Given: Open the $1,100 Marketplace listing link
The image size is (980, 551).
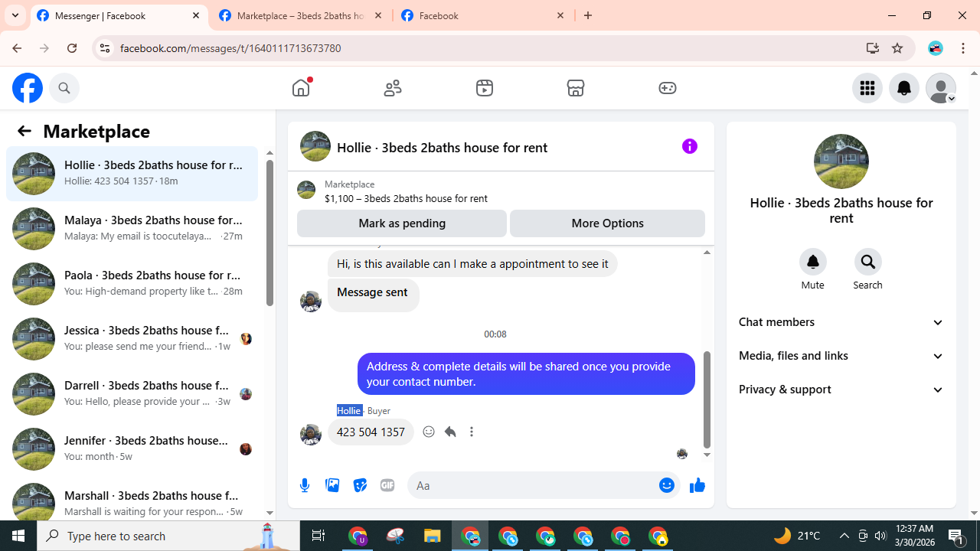Looking at the screenshot, I should click(406, 198).
